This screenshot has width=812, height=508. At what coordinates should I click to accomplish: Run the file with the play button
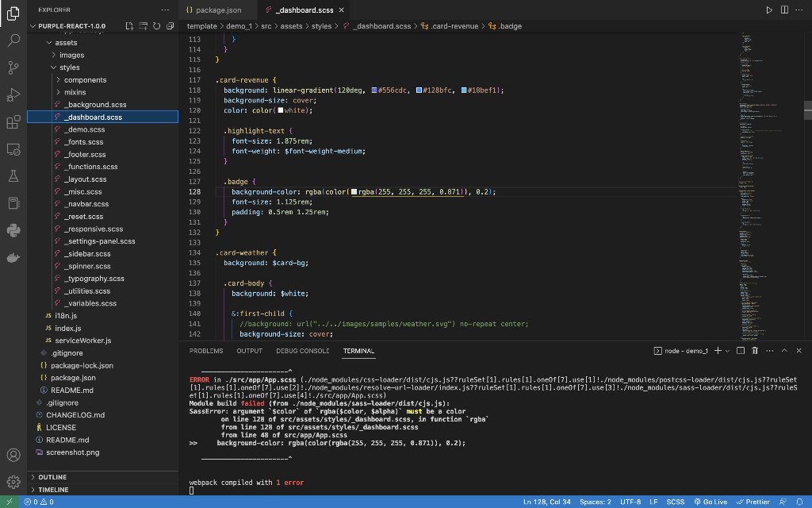(769, 10)
